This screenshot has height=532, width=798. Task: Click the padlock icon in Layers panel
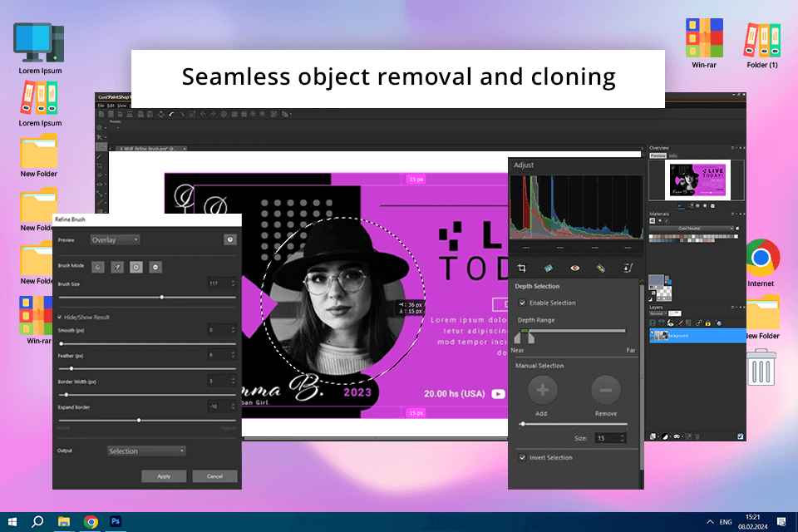click(708, 323)
